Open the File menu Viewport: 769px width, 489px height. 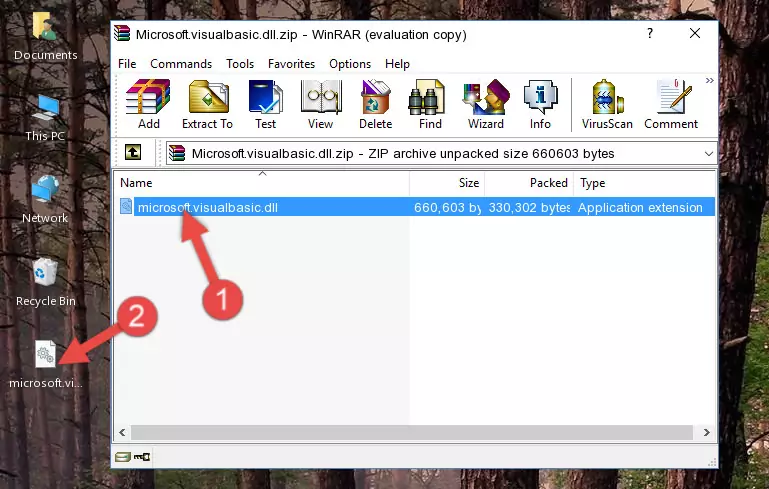point(127,64)
